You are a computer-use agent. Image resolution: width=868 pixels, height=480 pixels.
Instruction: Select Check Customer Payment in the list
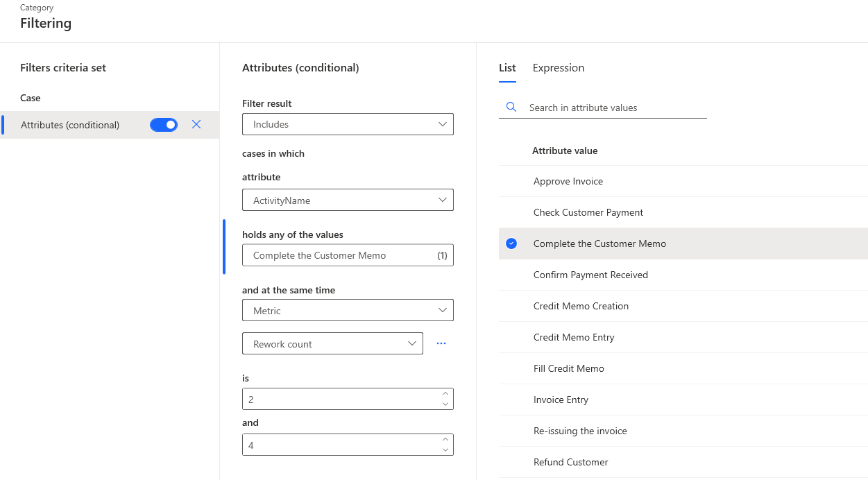(588, 212)
